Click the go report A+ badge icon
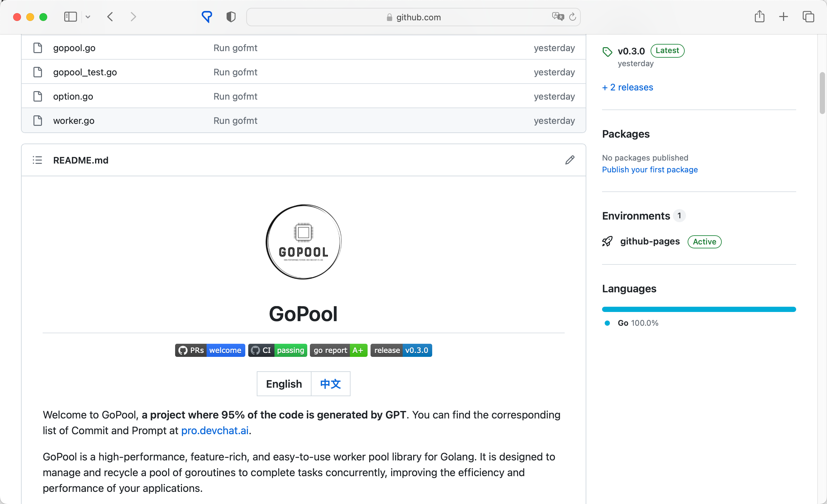 (x=339, y=350)
